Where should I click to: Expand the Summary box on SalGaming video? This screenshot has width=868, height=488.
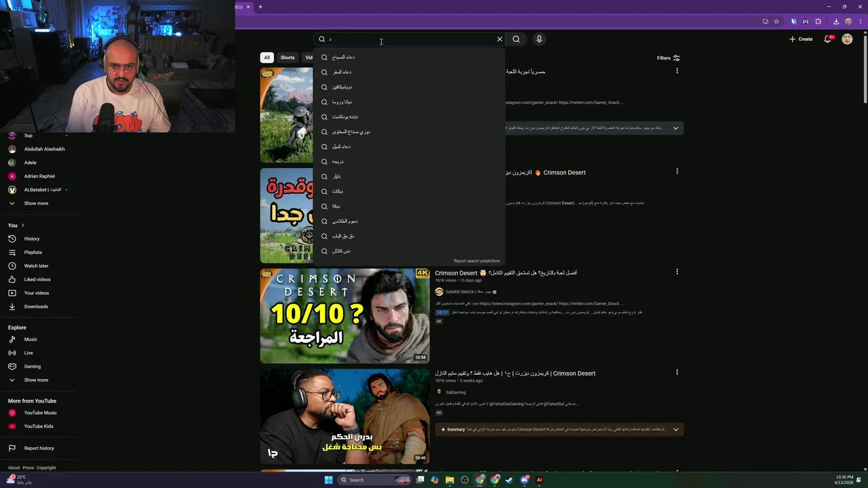(x=675, y=429)
